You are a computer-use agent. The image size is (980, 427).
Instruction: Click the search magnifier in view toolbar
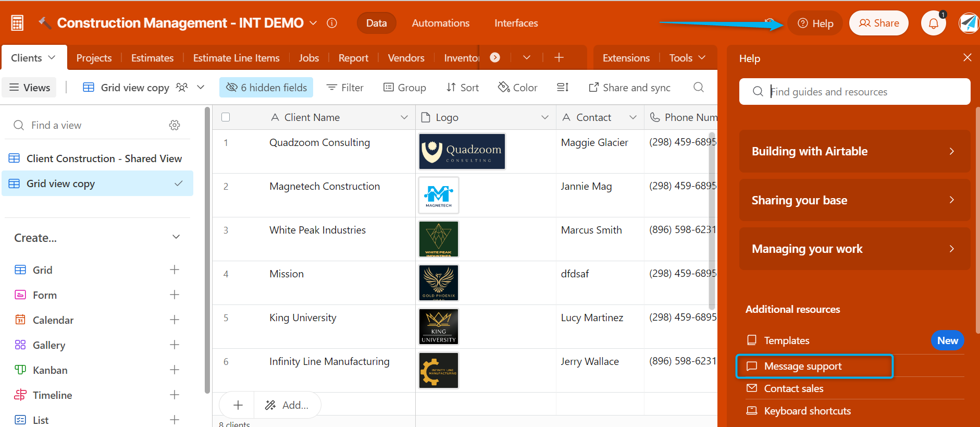pyautogui.click(x=699, y=88)
